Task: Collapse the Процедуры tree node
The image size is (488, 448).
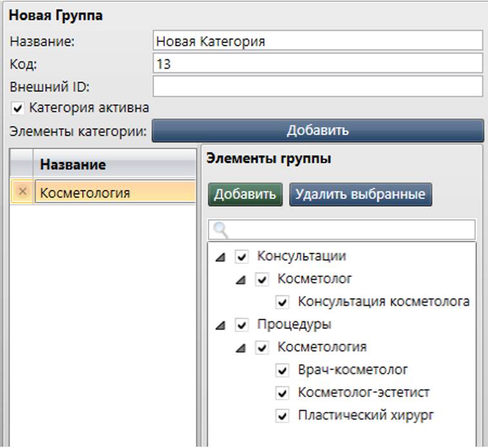Action: pyautogui.click(x=221, y=325)
